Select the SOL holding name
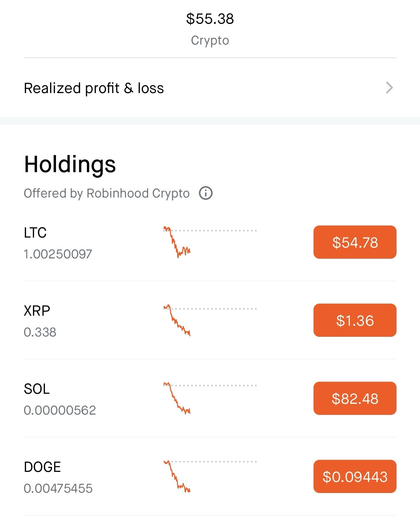 37,389
